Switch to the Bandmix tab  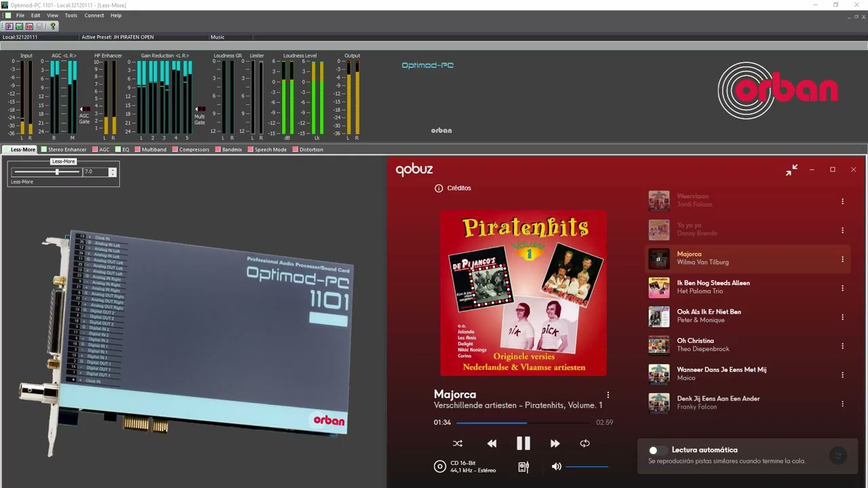coord(229,149)
